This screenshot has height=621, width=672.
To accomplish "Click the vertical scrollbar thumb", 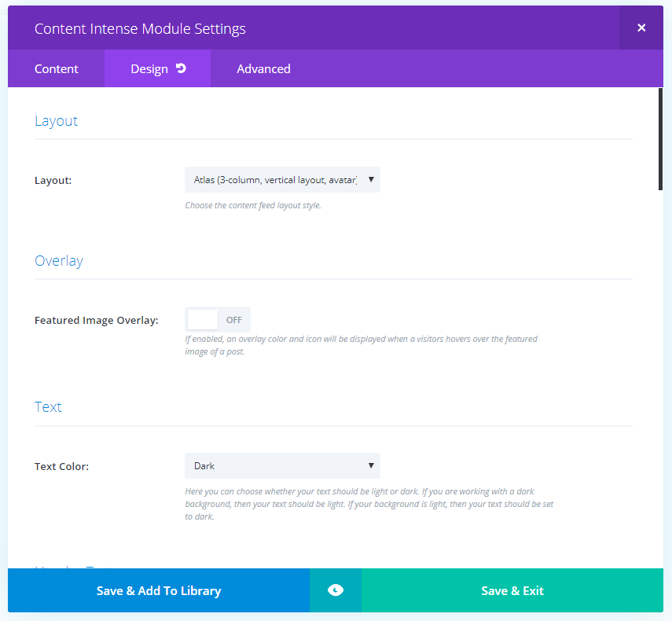I will 660,138.
